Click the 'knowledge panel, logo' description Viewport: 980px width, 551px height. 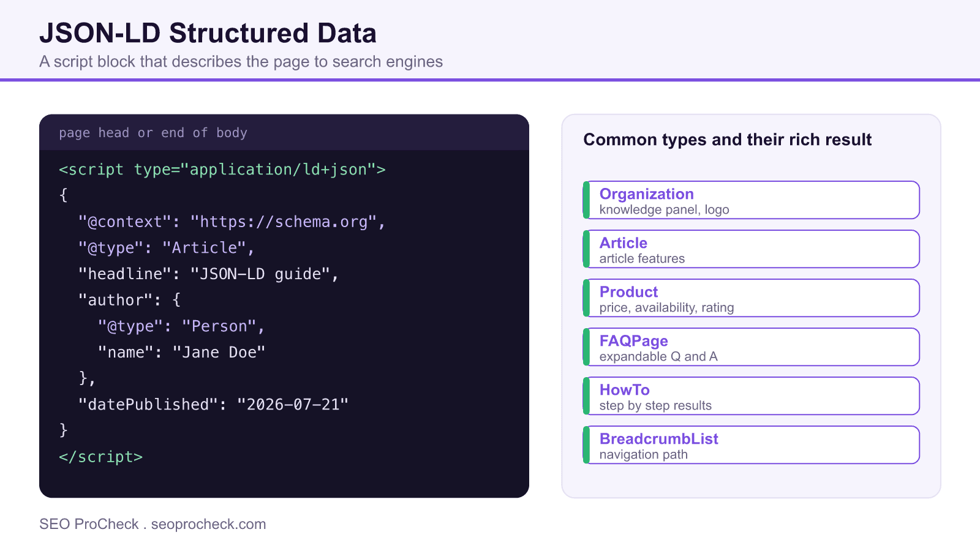click(664, 210)
